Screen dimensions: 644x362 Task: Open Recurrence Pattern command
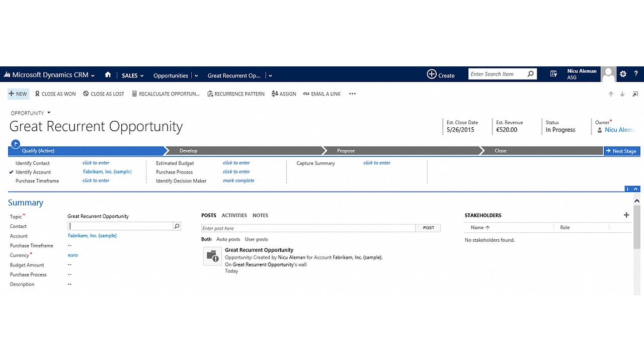236,94
